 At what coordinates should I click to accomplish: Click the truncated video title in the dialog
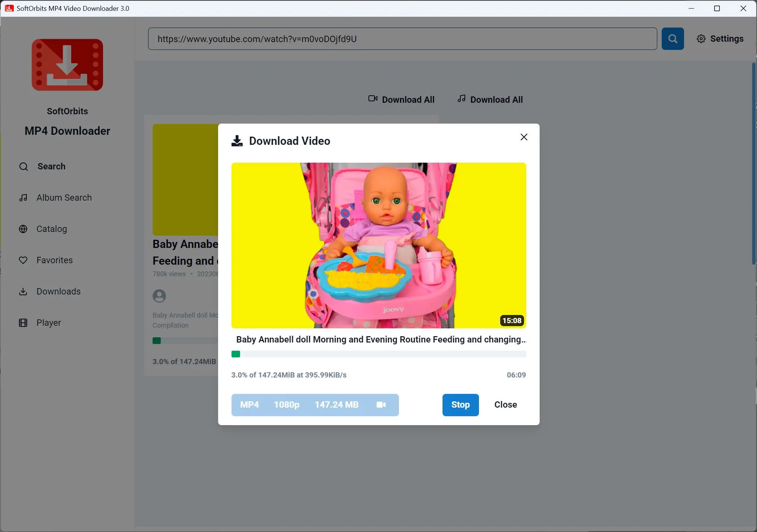pyautogui.click(x=381, y=340)
